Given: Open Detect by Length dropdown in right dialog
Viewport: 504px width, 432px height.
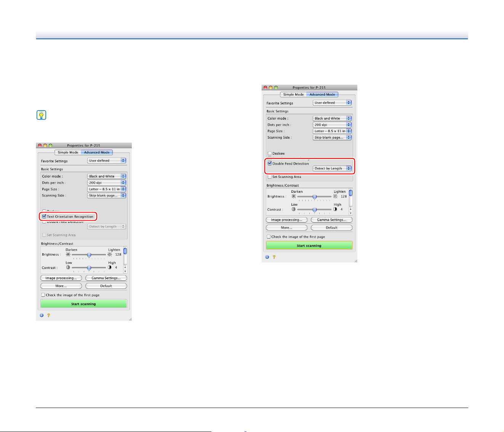Looking at the screenshot, I should (332, 168).
